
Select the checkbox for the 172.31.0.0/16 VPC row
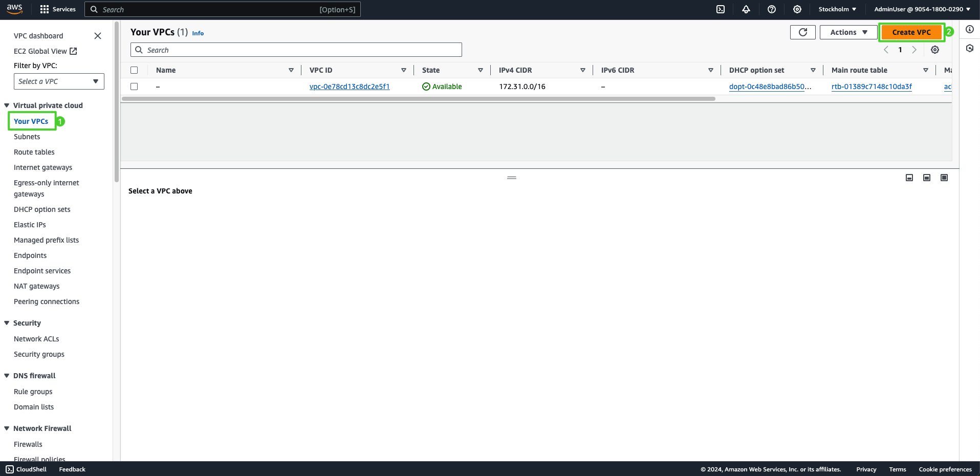pyautogui.click(x=134, y=86)
